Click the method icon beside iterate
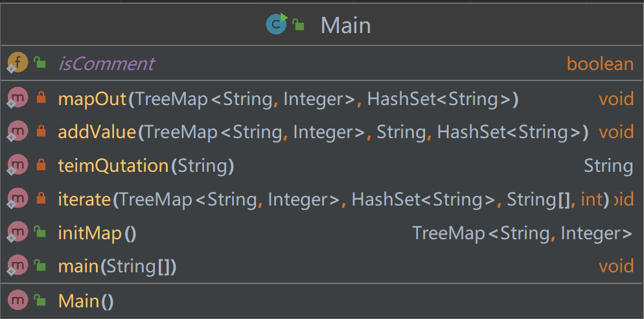Image resolution: width=644 pixels, height=319 pixels. (x=17, y=200)
